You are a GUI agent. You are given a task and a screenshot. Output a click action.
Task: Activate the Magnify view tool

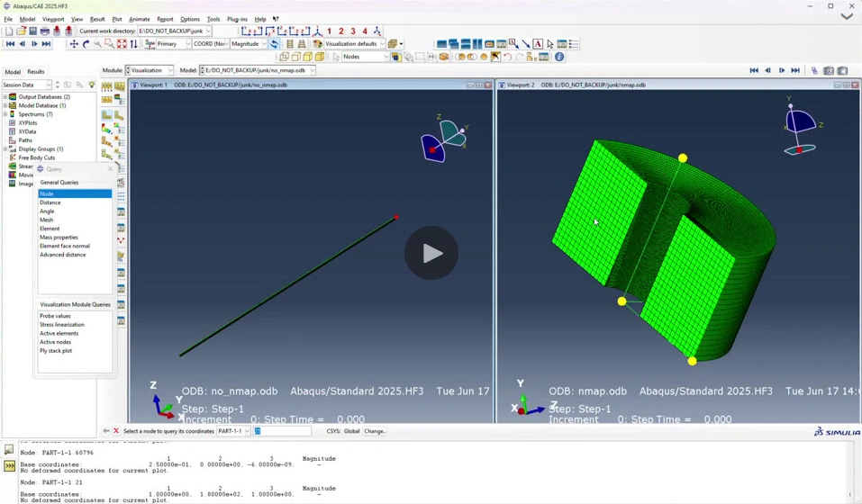(x=98, y=44)
